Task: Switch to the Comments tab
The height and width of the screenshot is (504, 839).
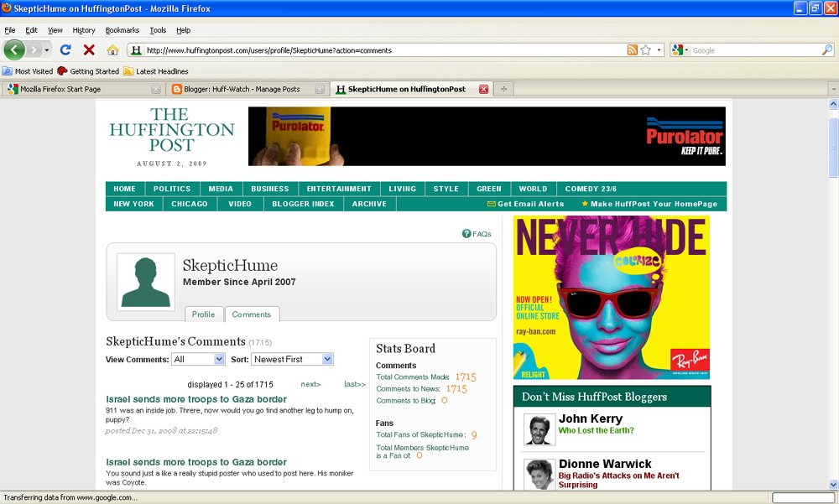Action: (x=252, y=314)
